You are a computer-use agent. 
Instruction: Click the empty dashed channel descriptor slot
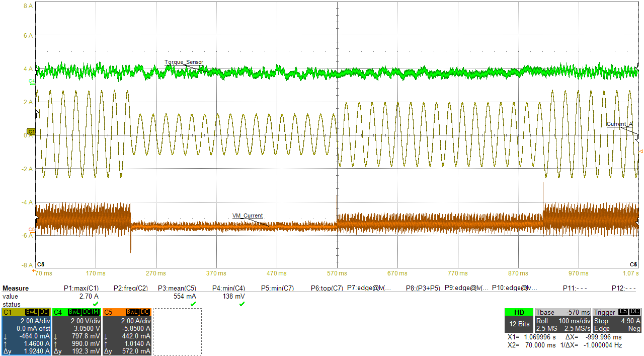[x=177, y=331]
